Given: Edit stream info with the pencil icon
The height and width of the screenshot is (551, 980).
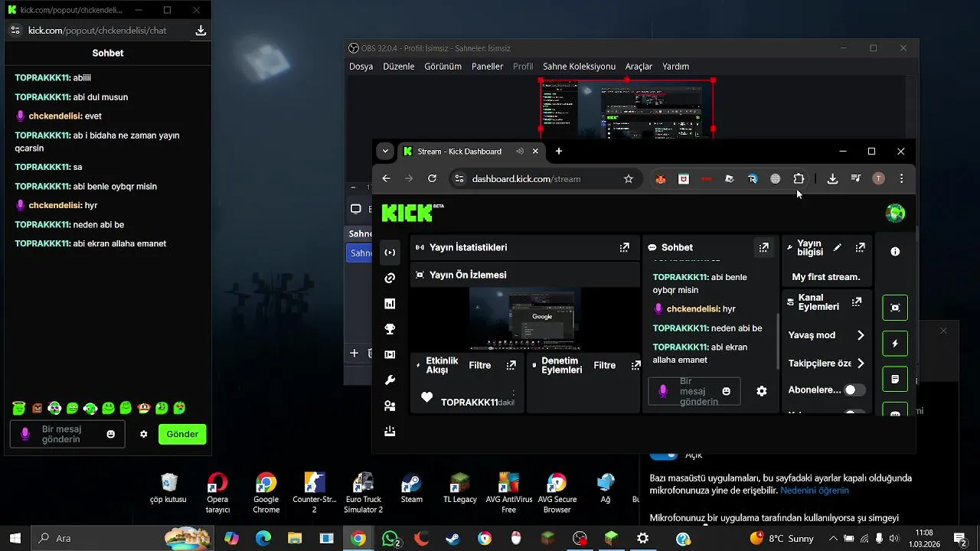Looking at the screenshot, I should (x=837, y=247).
